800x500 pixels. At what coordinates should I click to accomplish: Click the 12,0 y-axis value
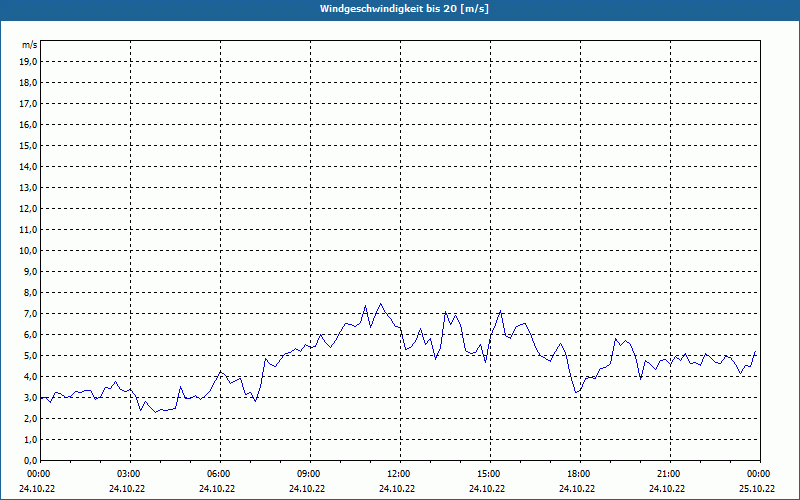pyautogui.click(x=28, y=209)
